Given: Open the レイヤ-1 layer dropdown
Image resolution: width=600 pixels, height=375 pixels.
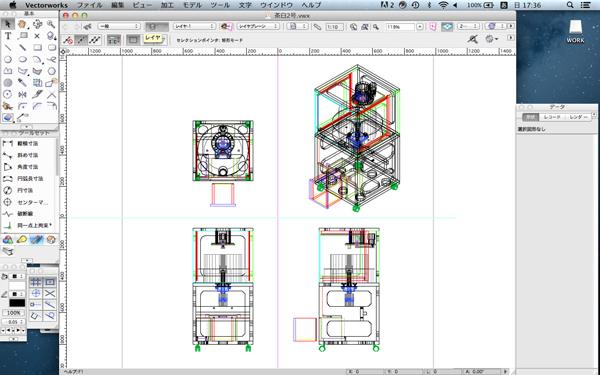Looking at the screenshot, I should click(x=194, y=26).
